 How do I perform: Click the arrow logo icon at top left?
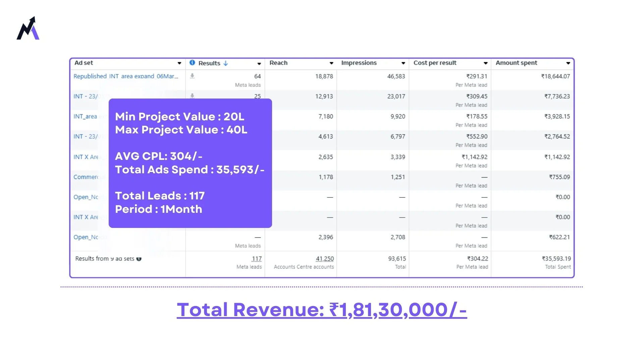click(28, 28)
